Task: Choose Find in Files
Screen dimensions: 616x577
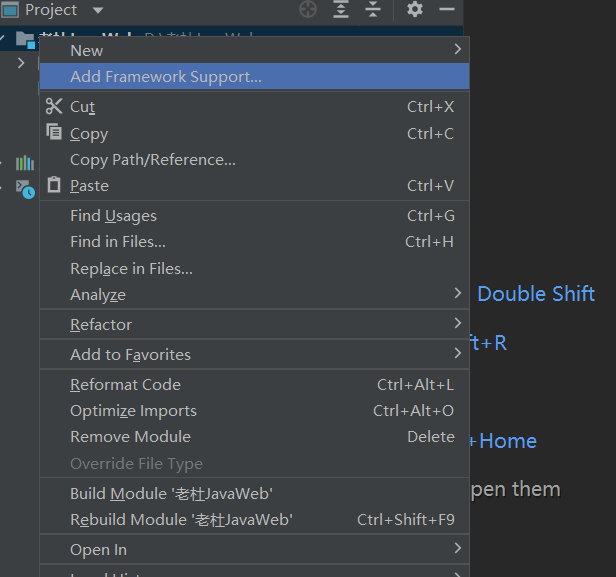Action: [118, 242]
